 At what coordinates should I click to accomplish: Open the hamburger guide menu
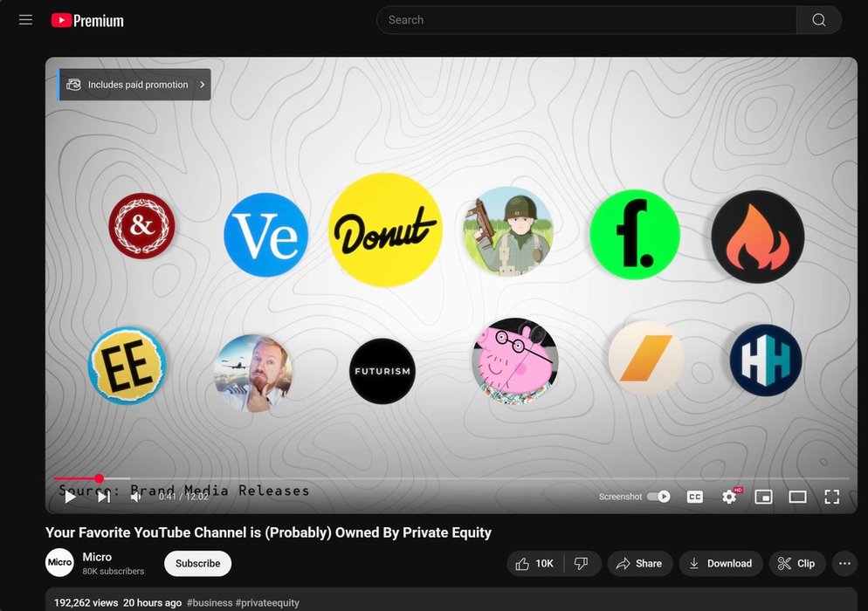click(25, 20)
